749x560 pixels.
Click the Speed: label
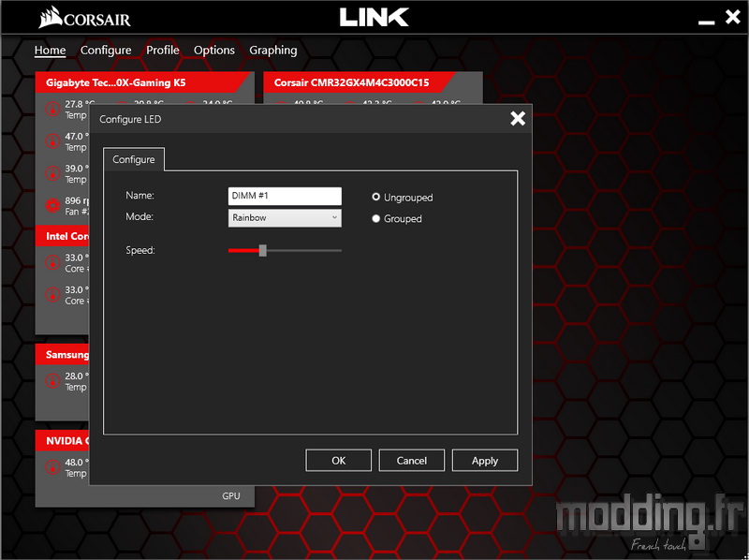140,250
